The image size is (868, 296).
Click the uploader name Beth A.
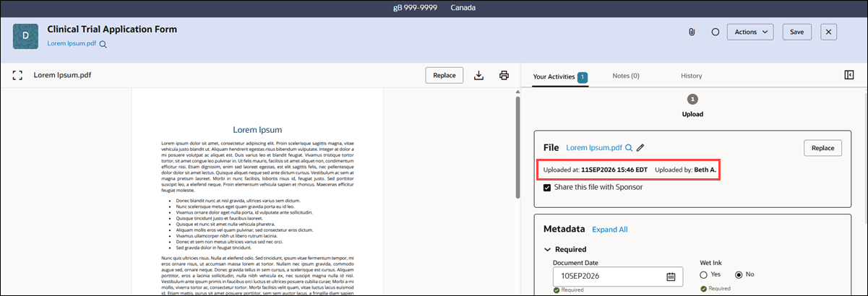pos(705,170)
